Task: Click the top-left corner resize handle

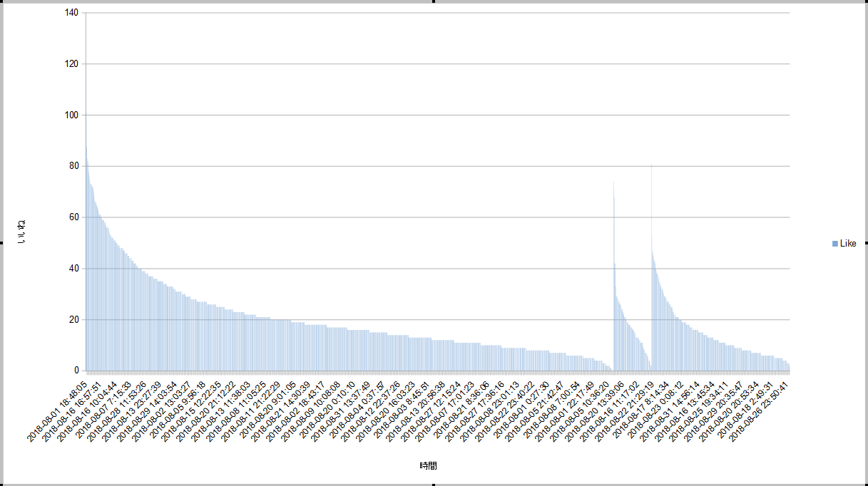Action: point(1,1)
